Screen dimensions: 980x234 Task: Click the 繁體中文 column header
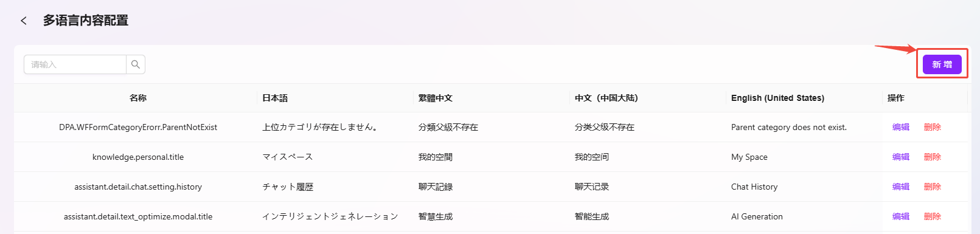click(436, 98)
